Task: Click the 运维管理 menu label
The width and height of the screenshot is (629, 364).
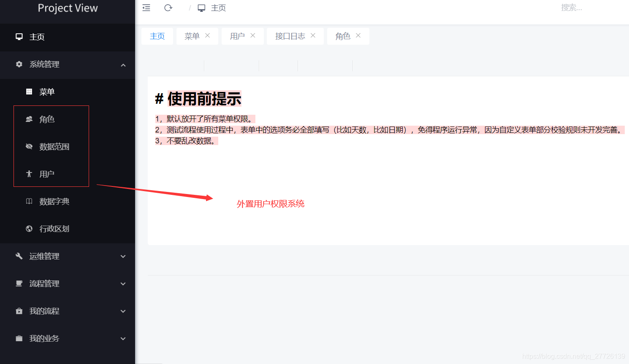Action: click(x=44, y=256)
